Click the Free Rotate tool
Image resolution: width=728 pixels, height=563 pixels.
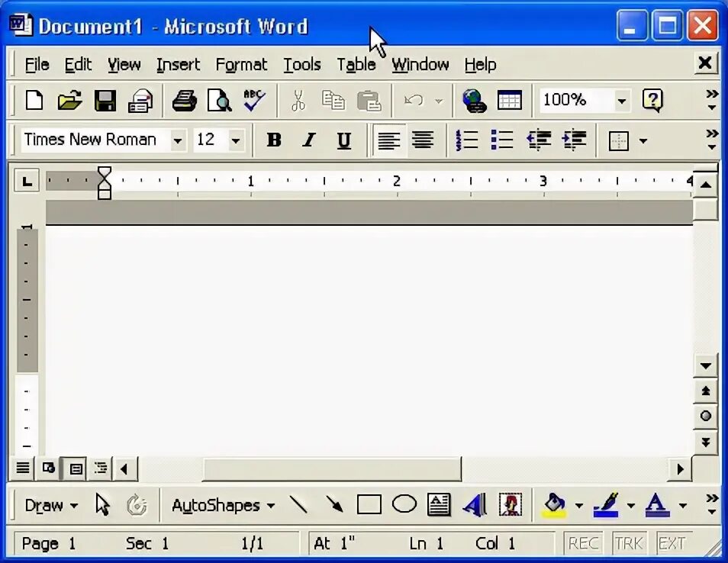click(x=137, y=505)
